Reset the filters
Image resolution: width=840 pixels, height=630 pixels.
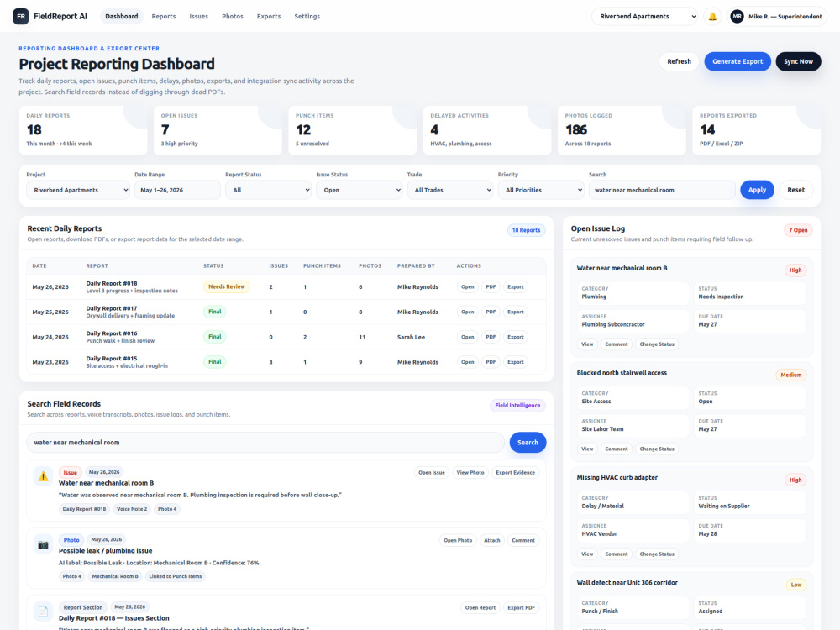[795, 190]
